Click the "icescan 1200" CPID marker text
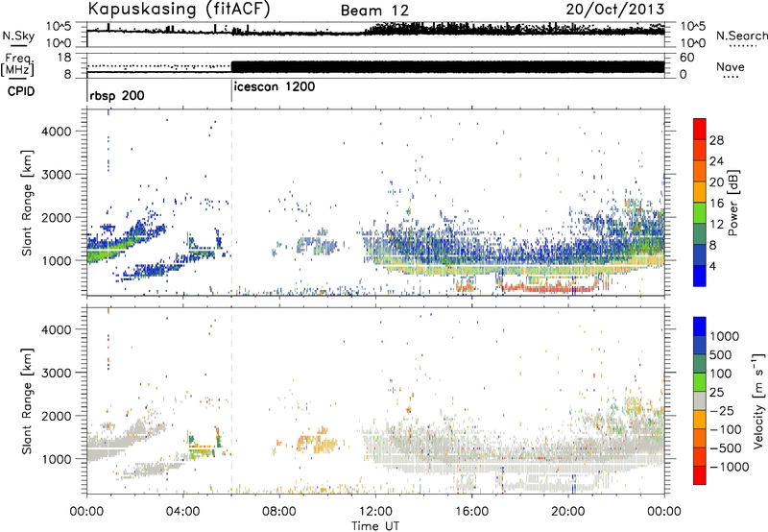The height and width of the screenshot is (532, 768). point(275,87)
